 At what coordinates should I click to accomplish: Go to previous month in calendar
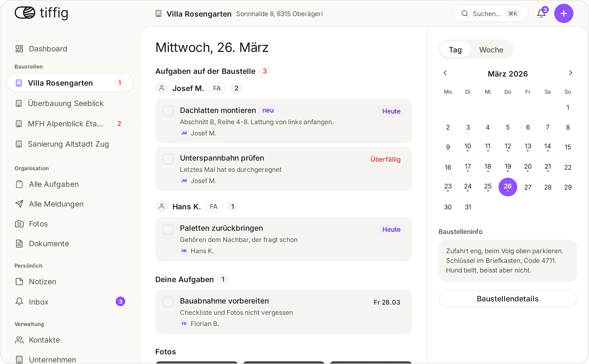pyautogui.click(x=445, y=73)
